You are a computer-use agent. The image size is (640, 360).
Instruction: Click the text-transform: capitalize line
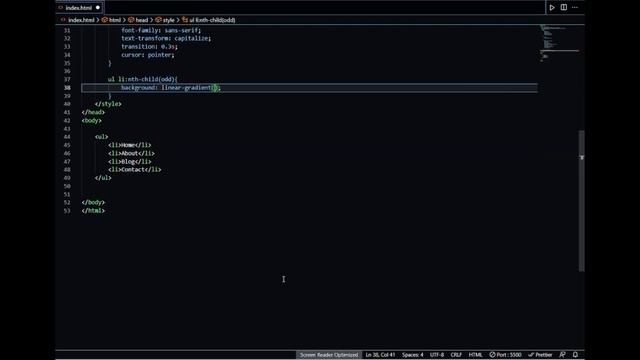[x=166, y=38]
